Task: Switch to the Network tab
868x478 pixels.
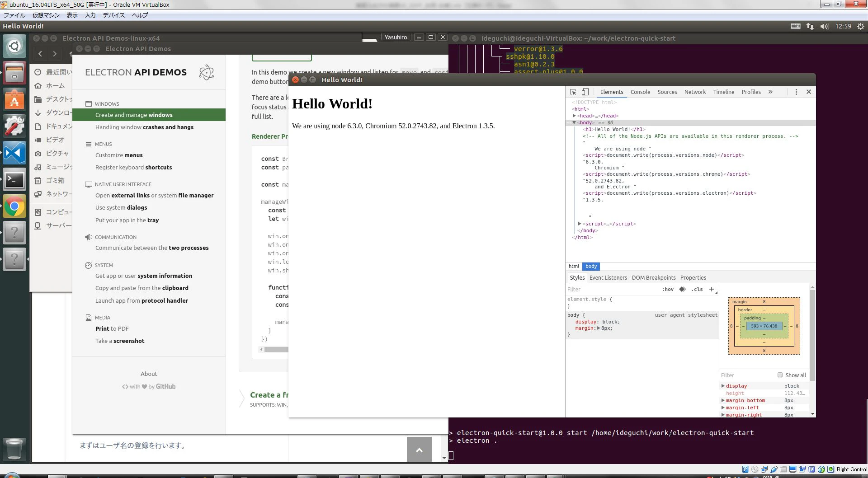Action: pyautogui.click(x=695, y=92)
